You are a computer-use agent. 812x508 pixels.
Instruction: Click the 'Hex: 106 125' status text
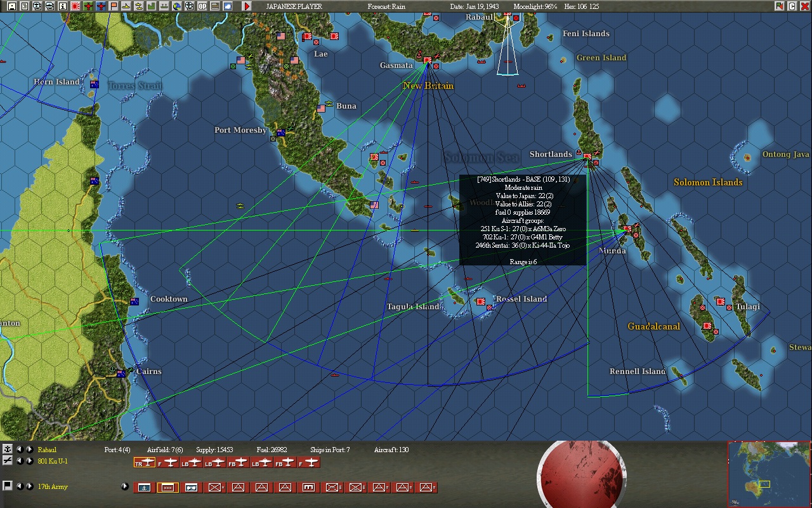[581, 6]
